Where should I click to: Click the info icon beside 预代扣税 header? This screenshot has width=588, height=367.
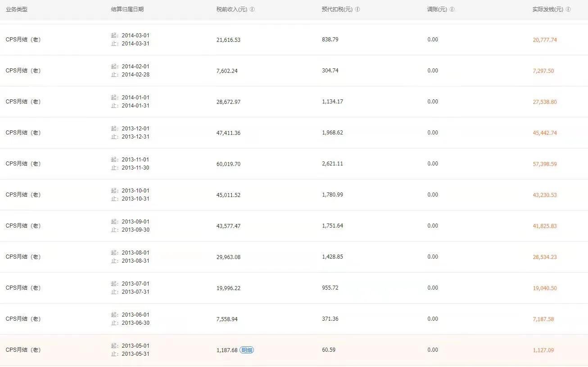[x=357, y=9]
